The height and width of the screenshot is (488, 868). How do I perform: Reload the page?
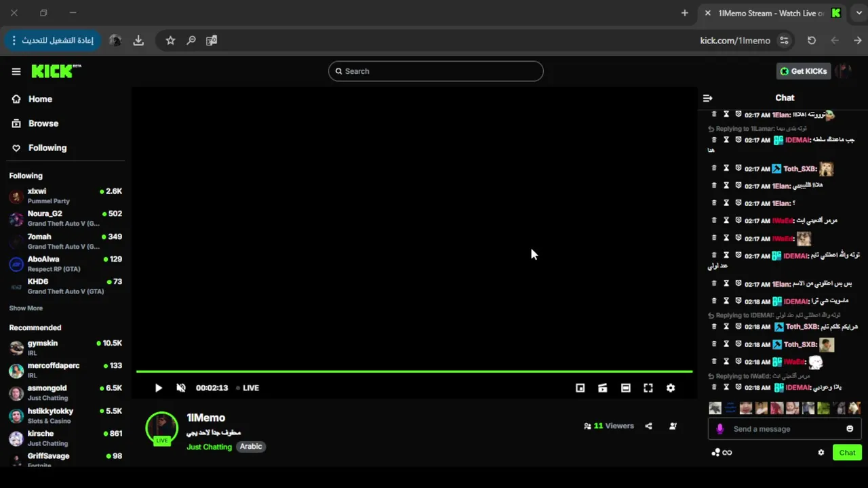[x=812, y=41]
